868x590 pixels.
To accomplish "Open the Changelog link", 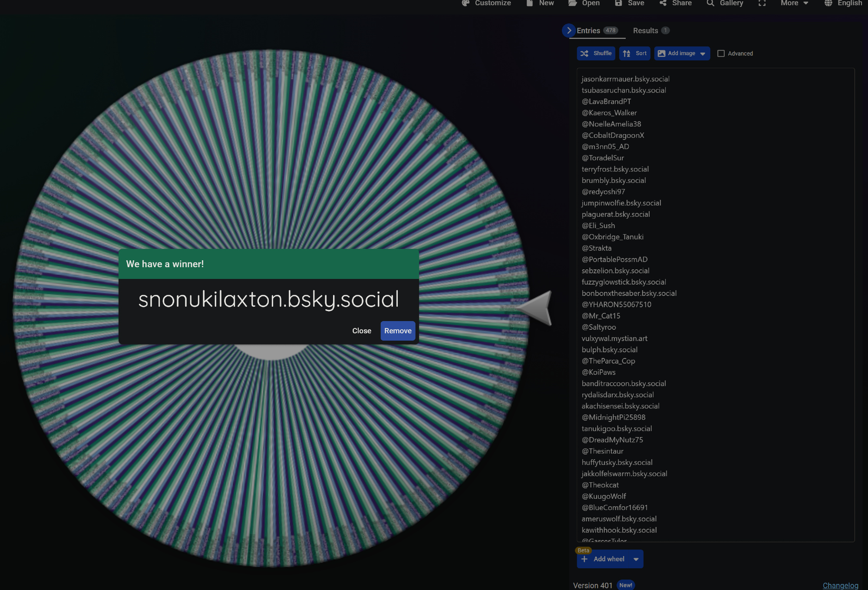I will (x=840, y=585).
